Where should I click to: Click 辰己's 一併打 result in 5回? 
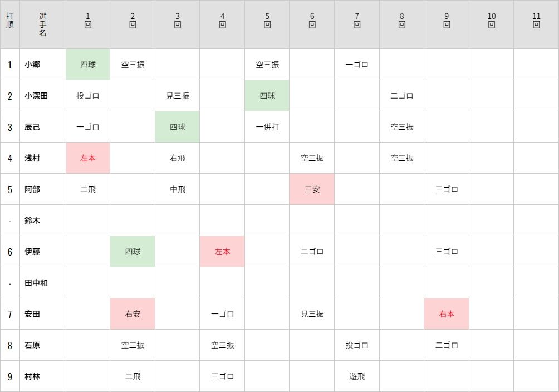pos(267,127)
